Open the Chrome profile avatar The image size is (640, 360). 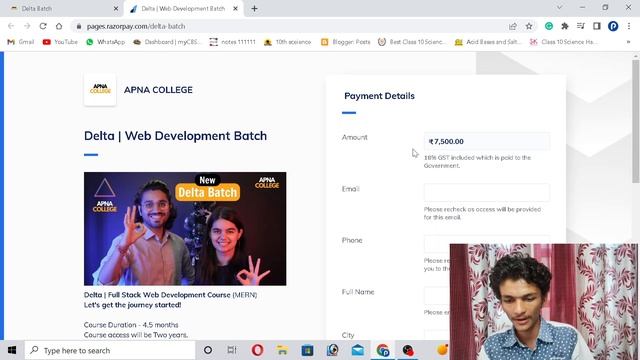point(613,26)
